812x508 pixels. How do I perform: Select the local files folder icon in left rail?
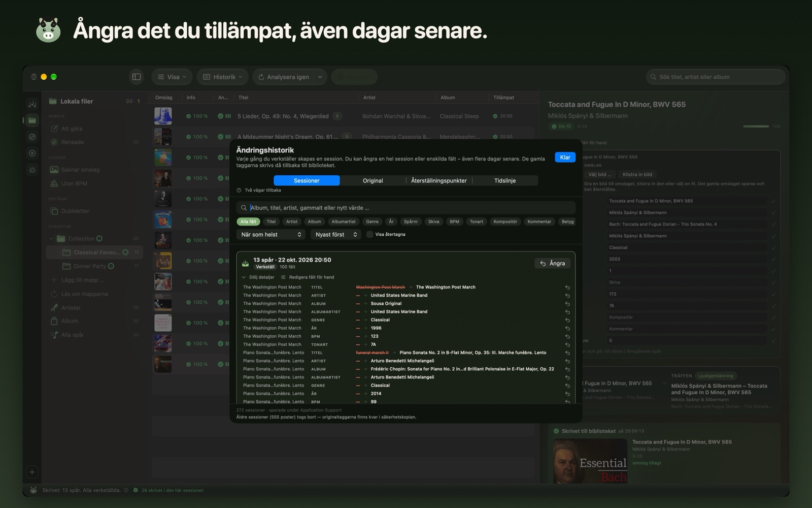tap(32, 120)
